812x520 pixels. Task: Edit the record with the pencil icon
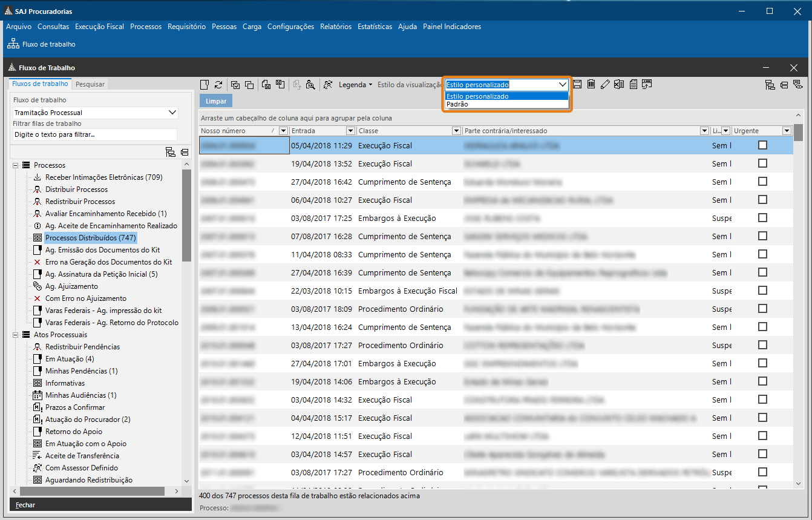click(605, 84)
